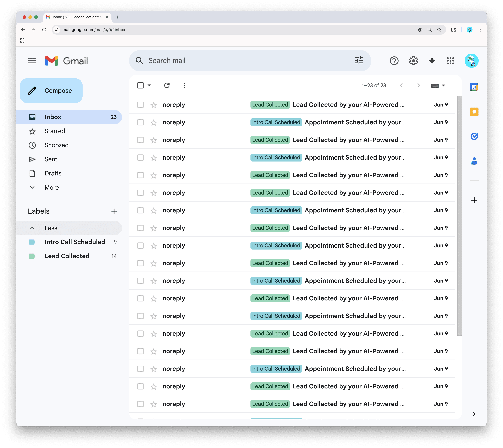Open the last Lead Collected email row
Image resolution: width=503 pixels, height=448 pixels.
coord(292,404)
